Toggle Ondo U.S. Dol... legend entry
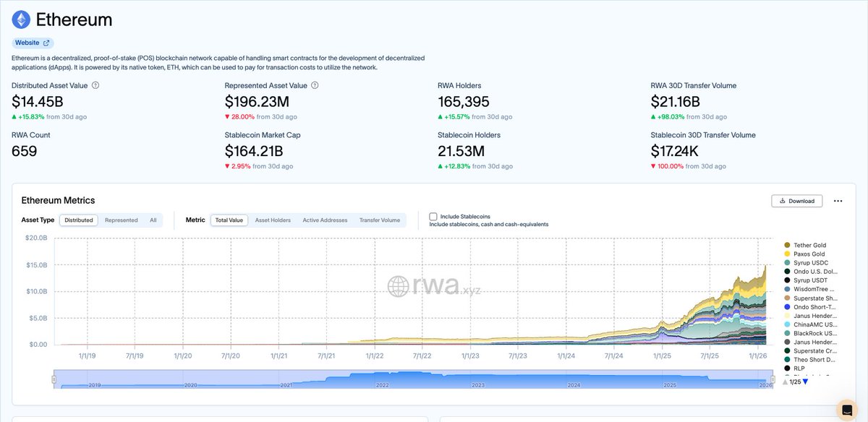 810,272
